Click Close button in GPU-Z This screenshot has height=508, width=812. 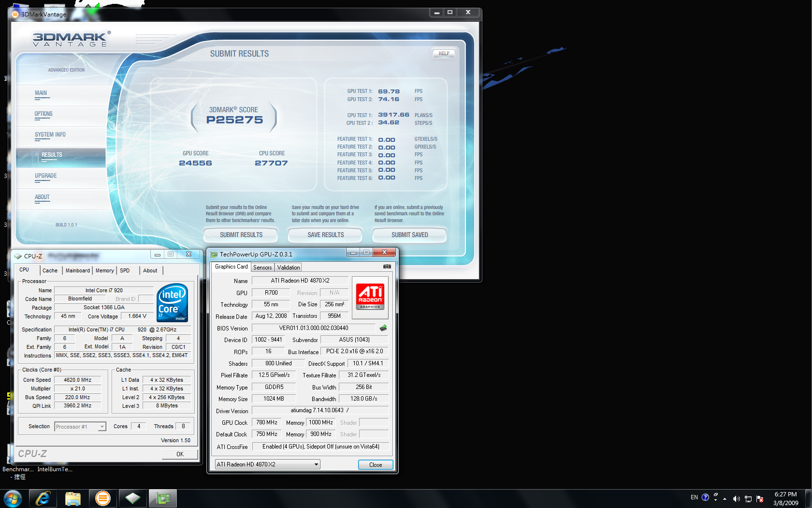[x=376, y=465]
